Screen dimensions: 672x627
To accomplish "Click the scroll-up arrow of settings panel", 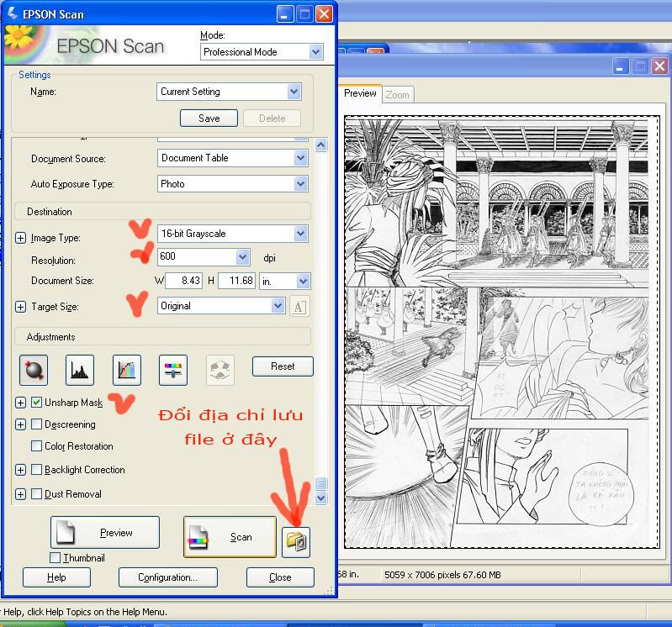I will [x=321, y=145].
